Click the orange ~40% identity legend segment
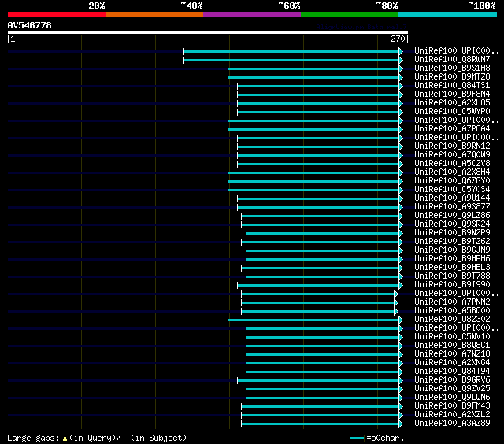 tap(154, 14)
